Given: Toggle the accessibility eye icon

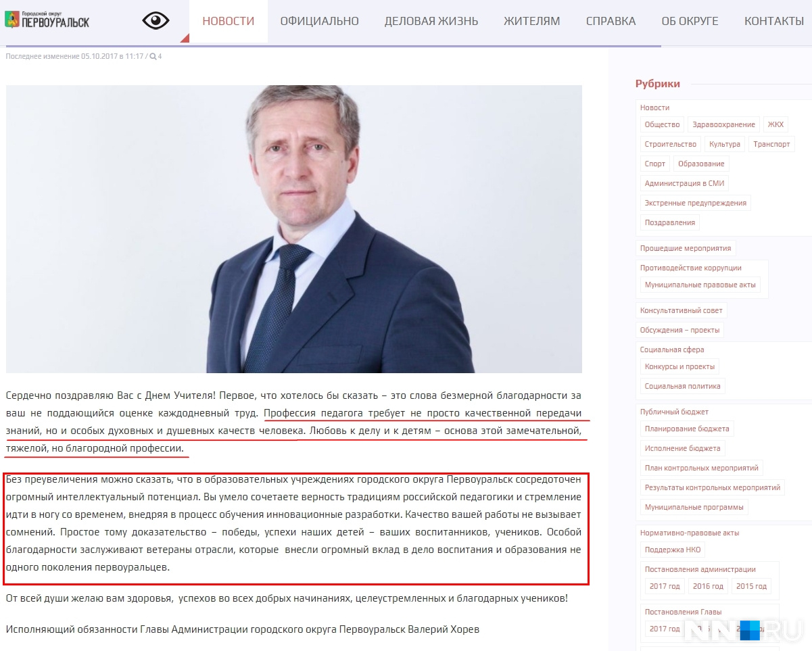Looking at the screenshot, I should point(156,21).
